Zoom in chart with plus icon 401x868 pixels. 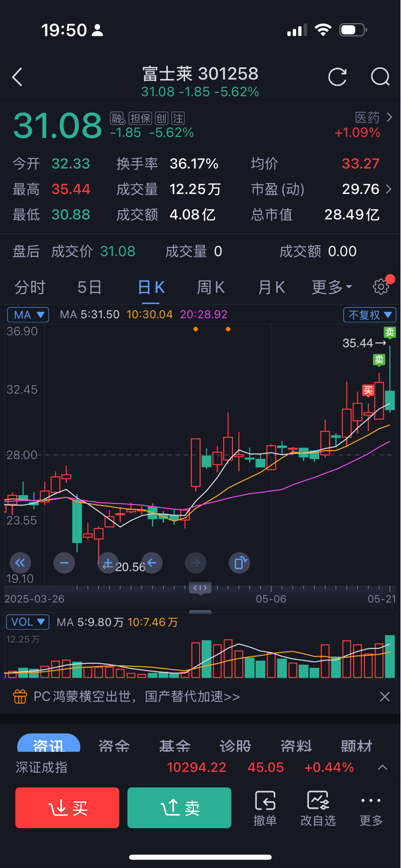(x=108, y=563)
